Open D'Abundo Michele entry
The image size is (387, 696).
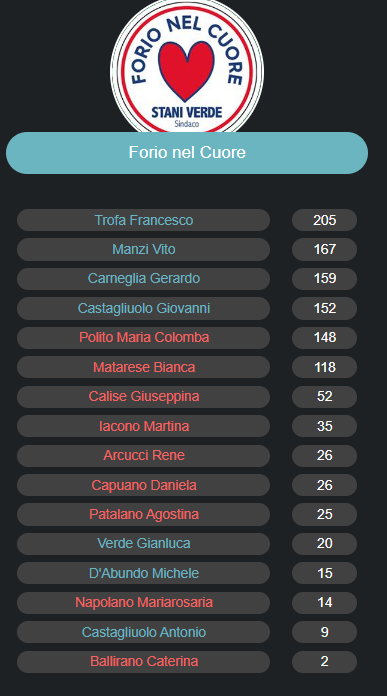click(x=143, y=573)
